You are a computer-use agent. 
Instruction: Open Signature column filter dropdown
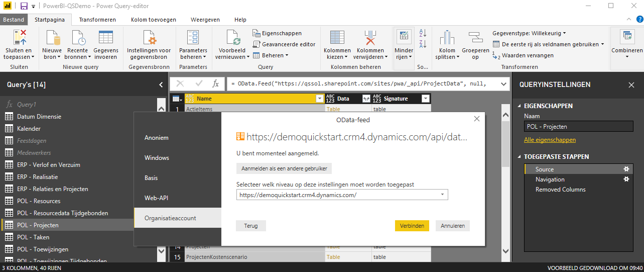(426, 99)
